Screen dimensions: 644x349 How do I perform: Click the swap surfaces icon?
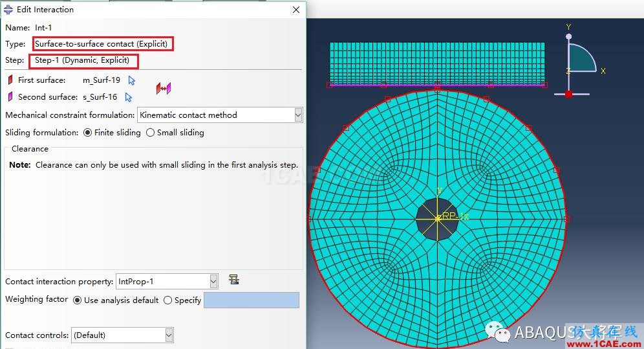[163, 88]
